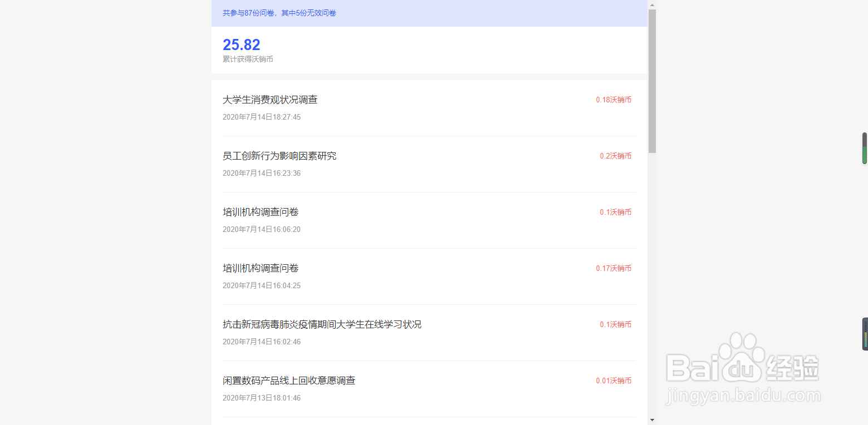868x425 pixels.
Task: Click the timestamp 2020年7月13日18:01:46
Action: pyautogui.click(x=261, y=398)
